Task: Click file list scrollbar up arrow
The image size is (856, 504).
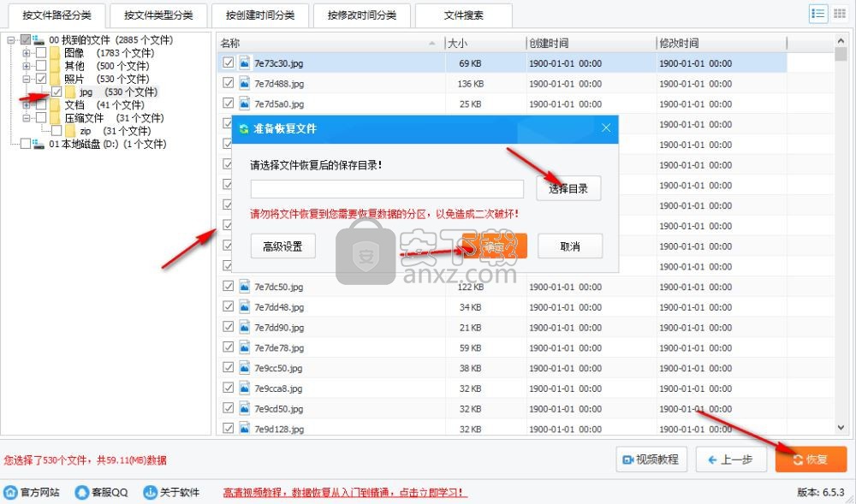Action: [841, 41]
